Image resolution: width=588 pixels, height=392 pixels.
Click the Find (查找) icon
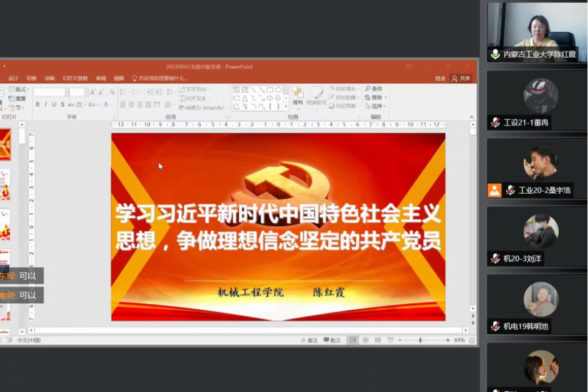[x=373, y=89]
